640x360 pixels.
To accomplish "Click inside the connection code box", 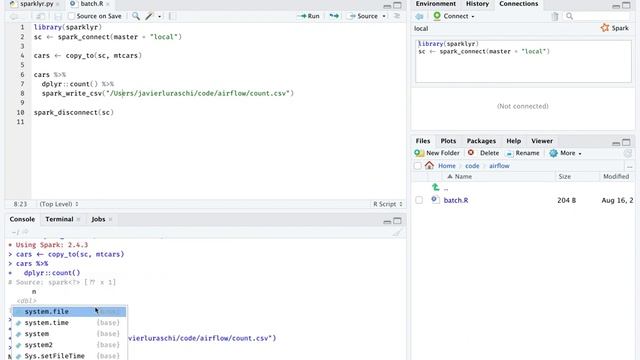I will 523,61.
